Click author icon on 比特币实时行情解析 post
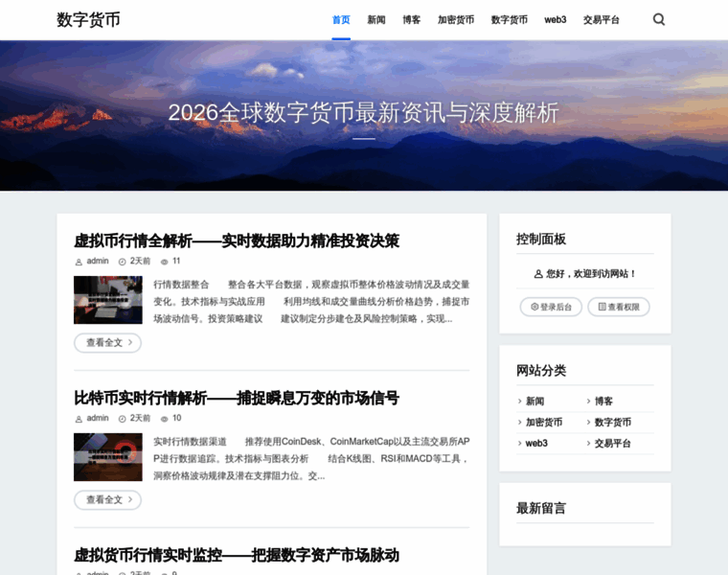728x575 pixels. [79, 419]
